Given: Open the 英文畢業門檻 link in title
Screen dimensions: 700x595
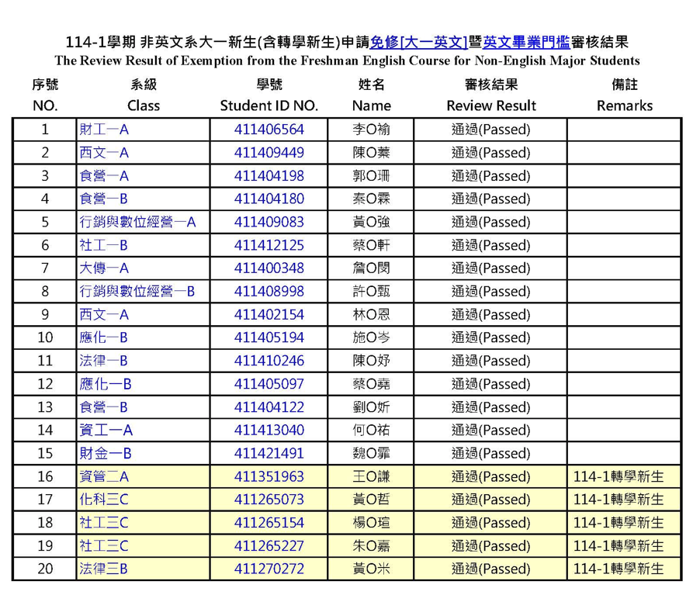Looking at the screenshot, I should point(526,42).
